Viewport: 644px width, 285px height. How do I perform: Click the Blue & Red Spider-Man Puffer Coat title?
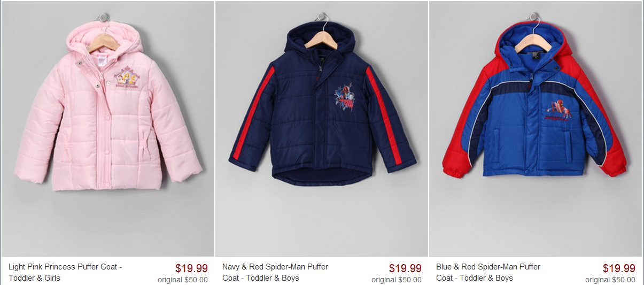tap(488, 272)
